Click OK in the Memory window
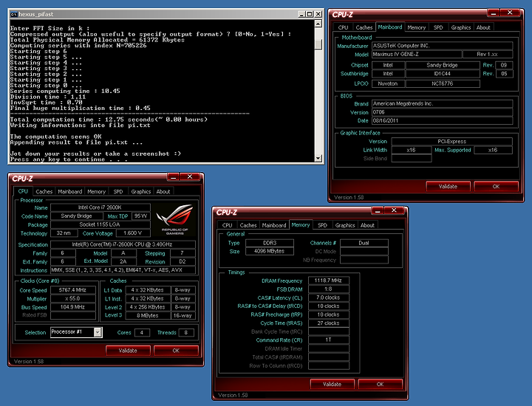Screen dimensions: 532x406 (x=380, y=384)
